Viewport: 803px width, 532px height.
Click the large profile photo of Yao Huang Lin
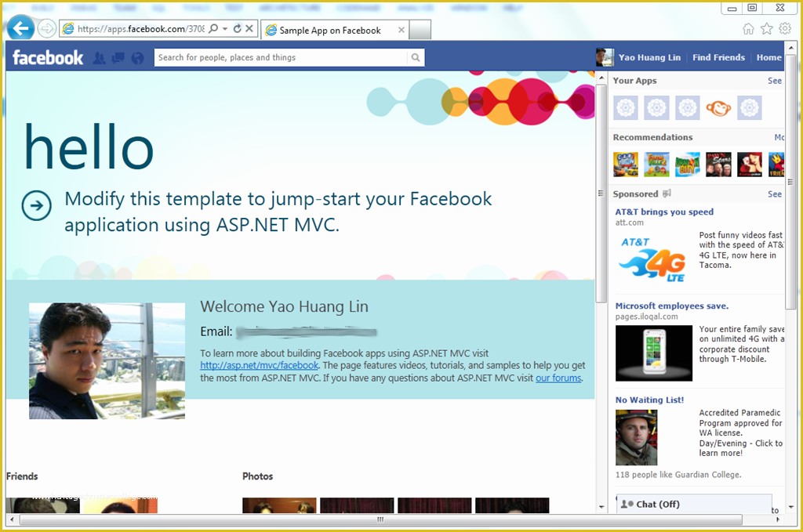click(107, 360)
